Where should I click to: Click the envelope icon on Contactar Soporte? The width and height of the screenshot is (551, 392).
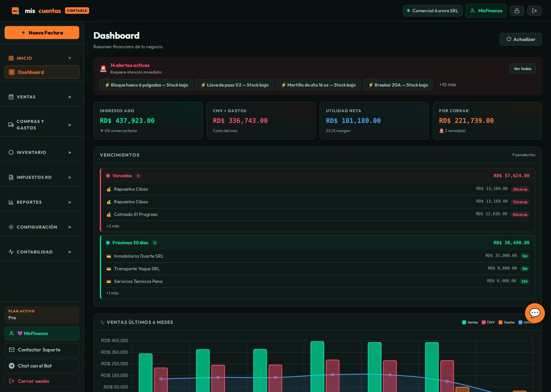click(x=12, y=350)
